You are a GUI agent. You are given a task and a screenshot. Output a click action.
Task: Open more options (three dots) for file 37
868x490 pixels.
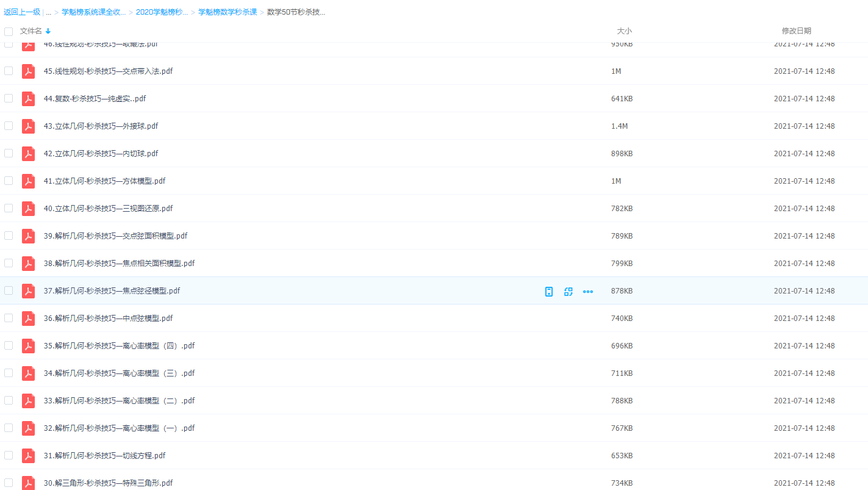[588, 292]
